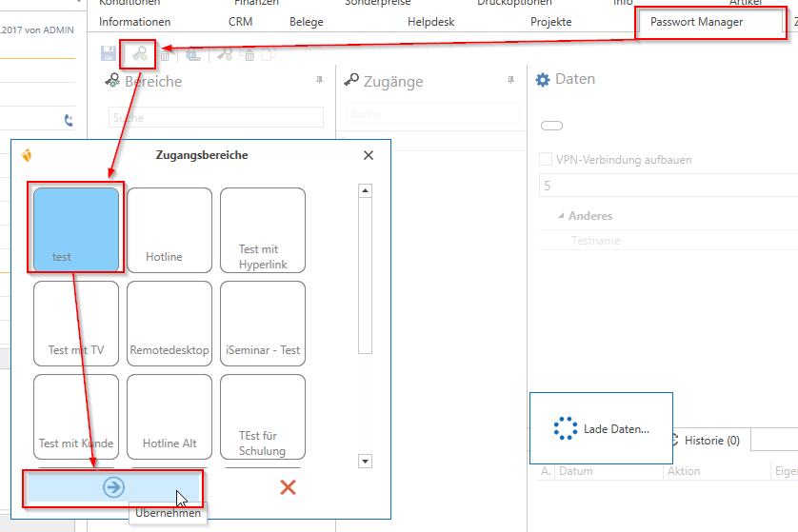
Task: Click the Suche field under Bereiche
Action: click(x=215, y=117)
